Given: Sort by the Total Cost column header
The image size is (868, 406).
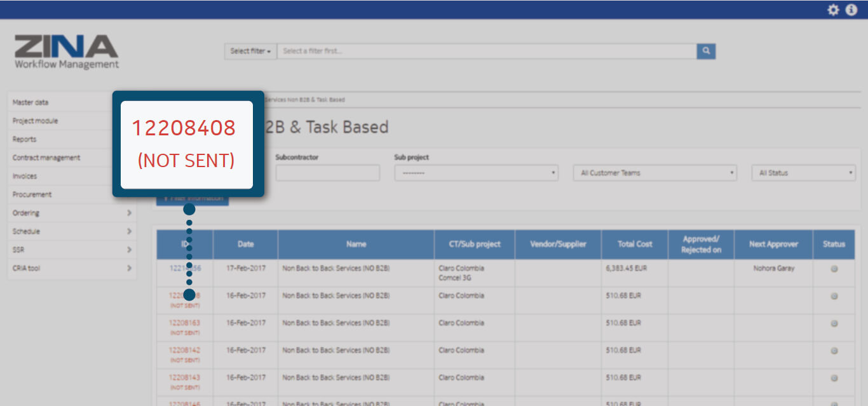Looking at the screenshot, I should click(635, 244).
